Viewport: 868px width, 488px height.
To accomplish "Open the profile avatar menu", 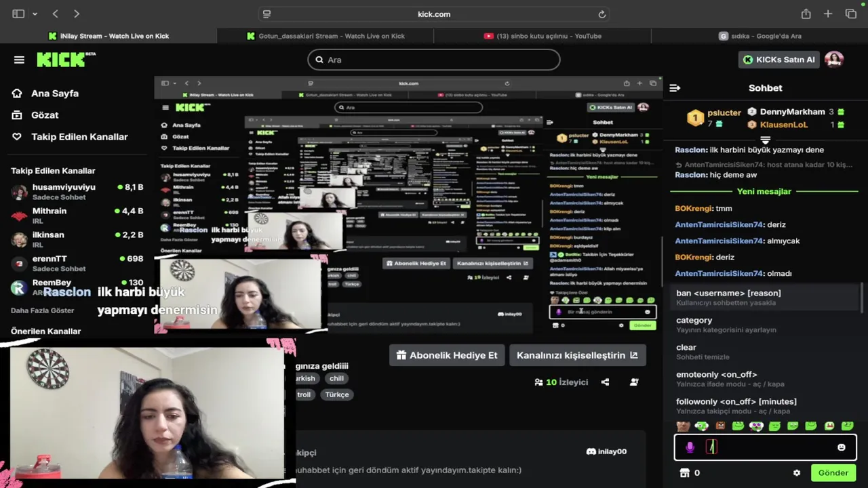I will tap(834, 60).
